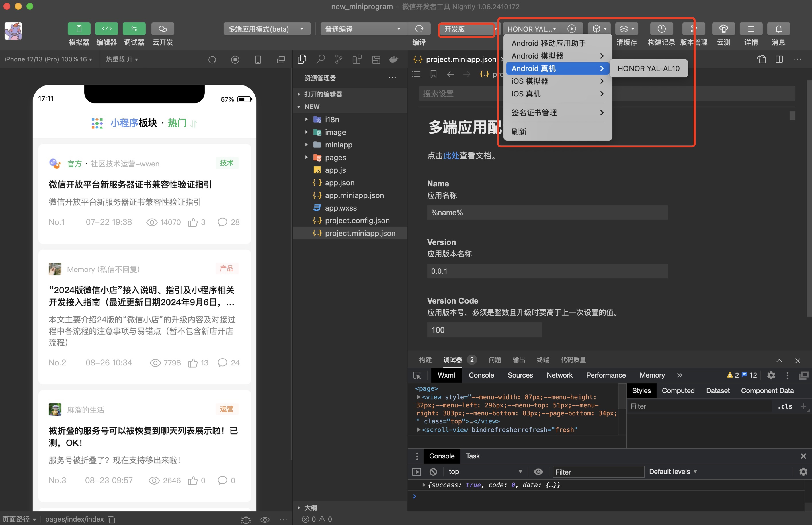Click split editor icon
Screen dimensions: 812x525
click(779, 59)
